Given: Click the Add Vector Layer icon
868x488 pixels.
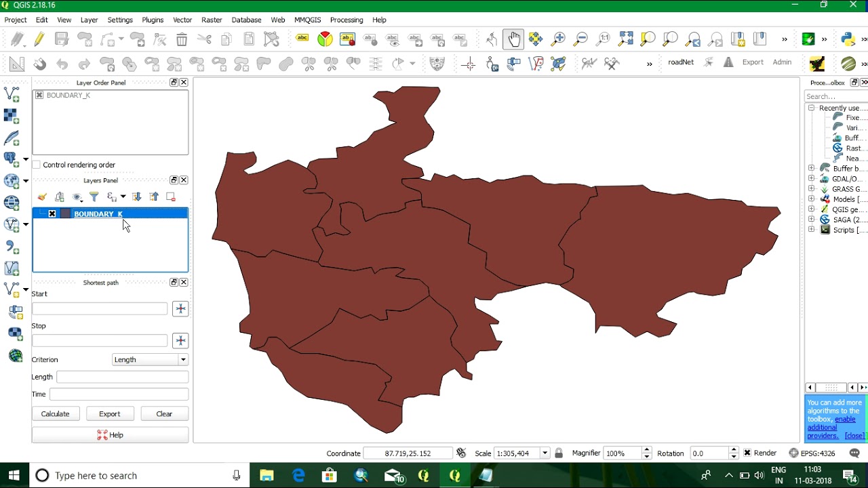Looking at the screenshot, I should coord(12,94).
